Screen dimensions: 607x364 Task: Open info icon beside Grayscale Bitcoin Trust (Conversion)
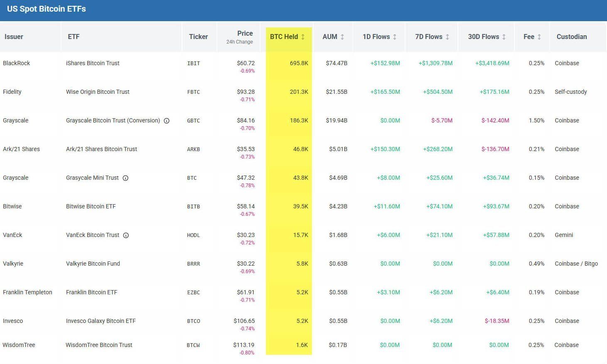(x=167, y=121)
